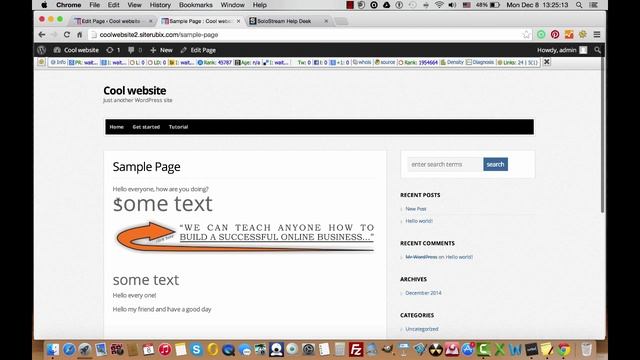Click Cool website in the admin bar
This screenshot has height=360, width=640.
tap(76, 50)
